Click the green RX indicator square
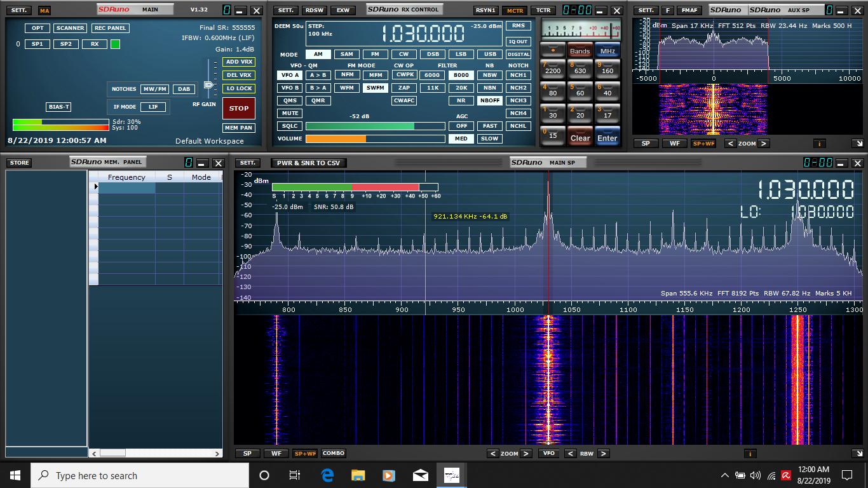The height and width of the screenshot is (488, 868). (x=115, y=44)
